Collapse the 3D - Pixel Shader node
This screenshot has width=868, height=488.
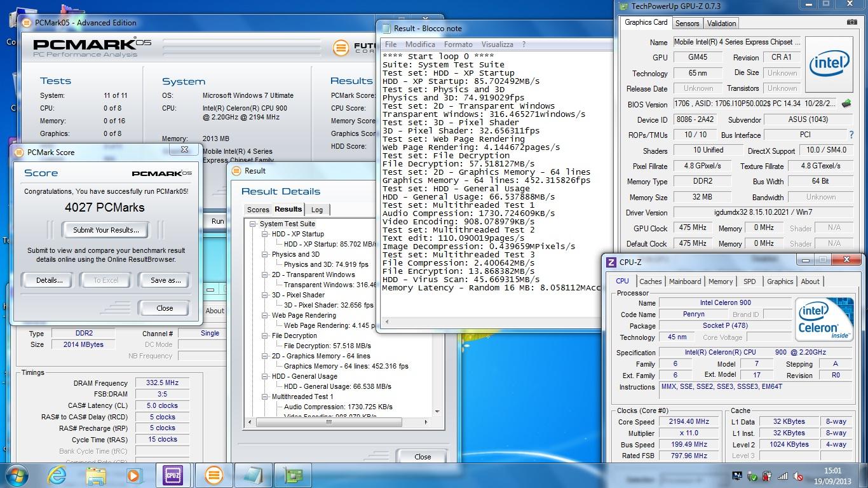pos(265,295)
